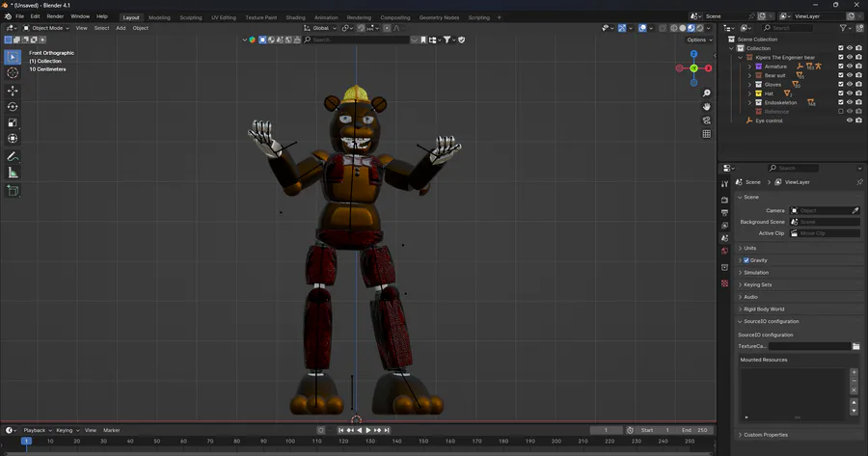Hide the Hat collection in viewport
The image size is (868, 456).
click(x=850, y=94)
